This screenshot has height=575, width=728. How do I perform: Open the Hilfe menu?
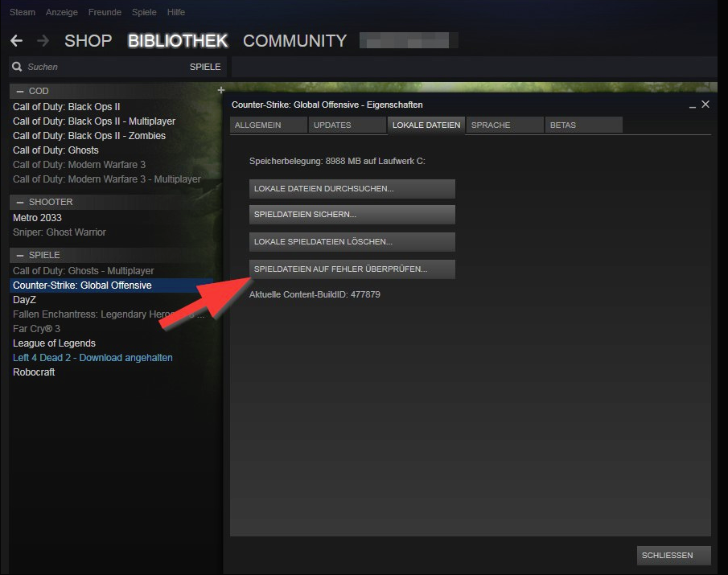(x=176, y=12)
